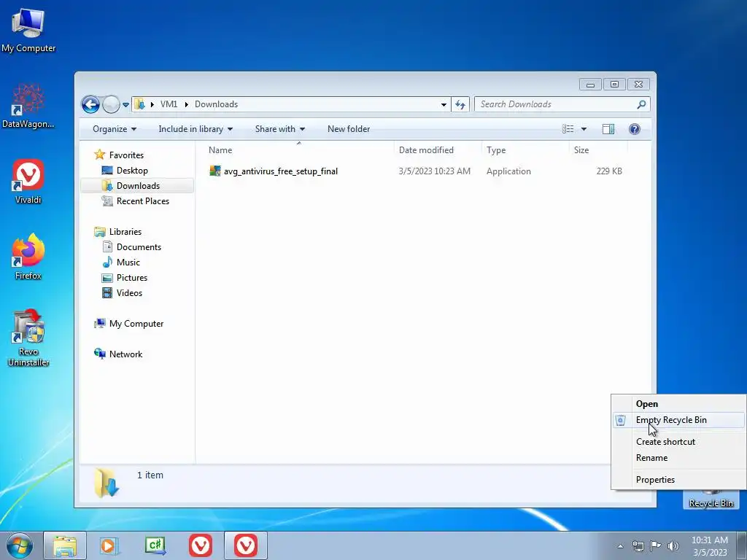Change your view icon button

pyautogui.click(x=568, y=129)
